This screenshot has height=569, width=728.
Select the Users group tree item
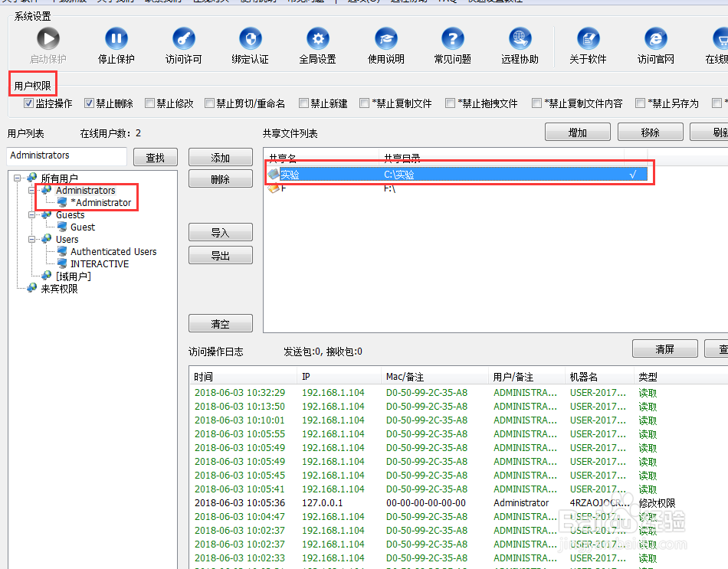(67, 240)
